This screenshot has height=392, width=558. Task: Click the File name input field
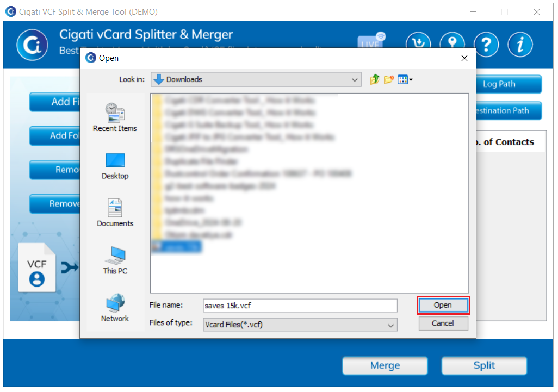(x=300, y=306)
